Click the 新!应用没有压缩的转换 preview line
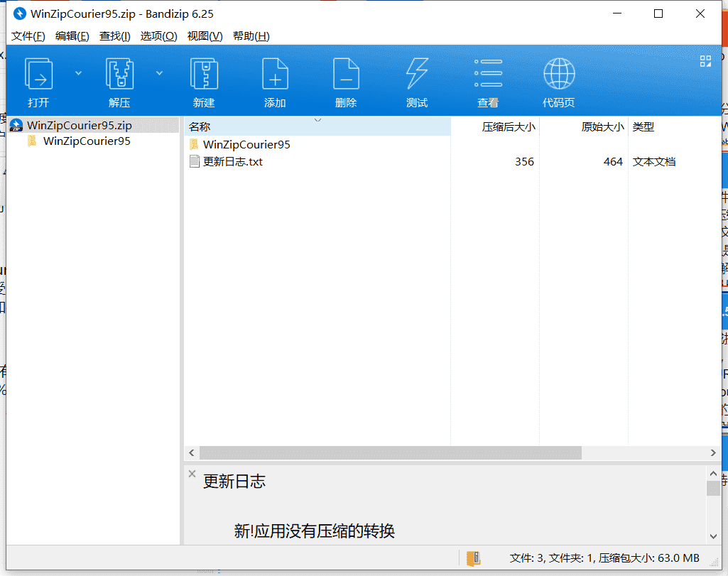The image size is (728, 576). [315, 531]
